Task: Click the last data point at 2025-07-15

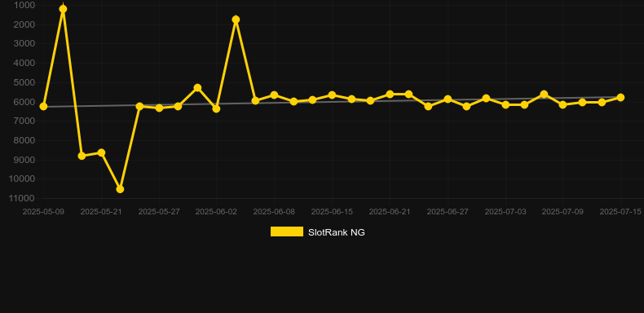Action: (x=620, y=97)
